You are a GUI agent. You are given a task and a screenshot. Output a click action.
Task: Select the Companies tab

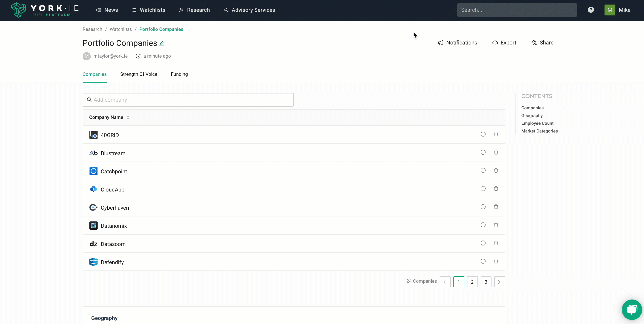click(94, 74)
